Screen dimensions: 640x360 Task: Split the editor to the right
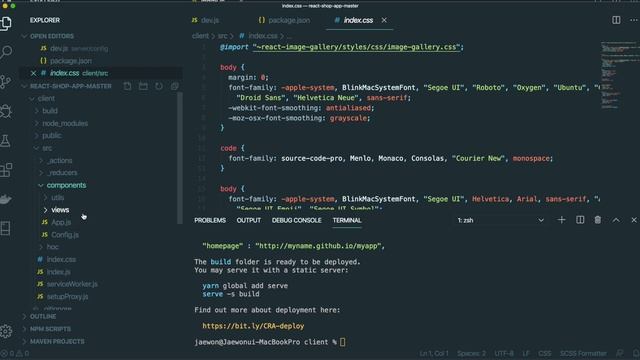point(616,20)
